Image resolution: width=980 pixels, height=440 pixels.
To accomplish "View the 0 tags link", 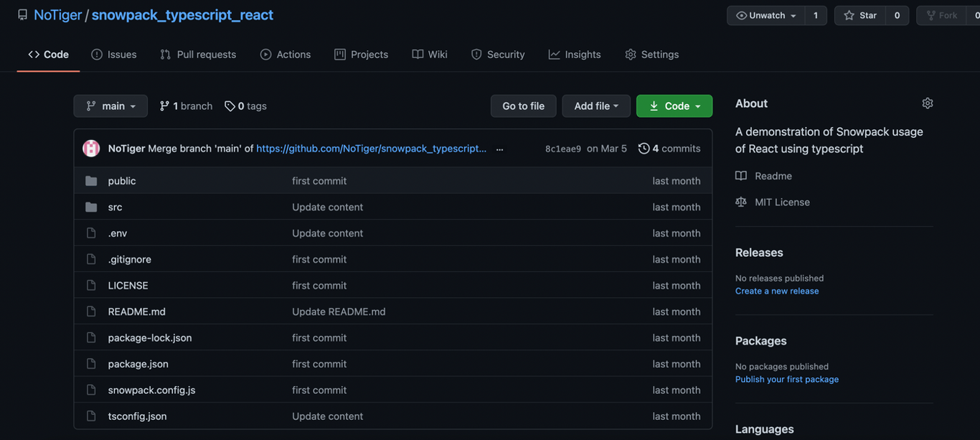I will click(245, 106).
